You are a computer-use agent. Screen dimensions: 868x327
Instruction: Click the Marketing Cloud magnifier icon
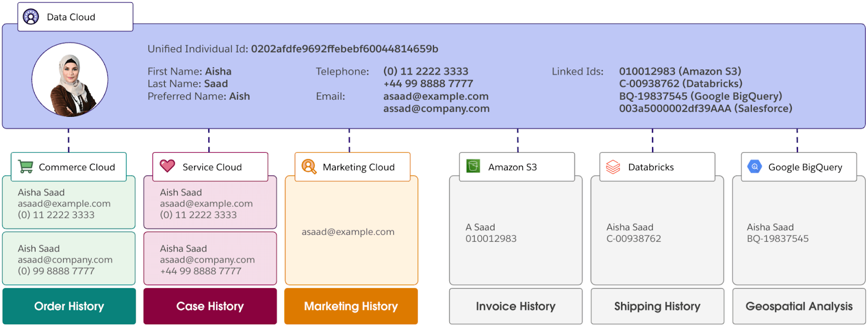[x=309, y=167]
